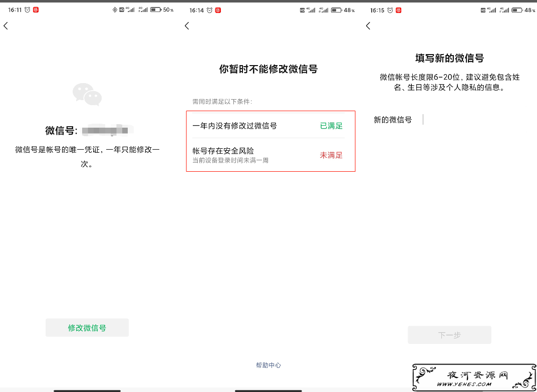The width and height of the screenshot is (537, 392).
Task: Tap the 新的微信号 field label
Action: (x=392, y=120)
